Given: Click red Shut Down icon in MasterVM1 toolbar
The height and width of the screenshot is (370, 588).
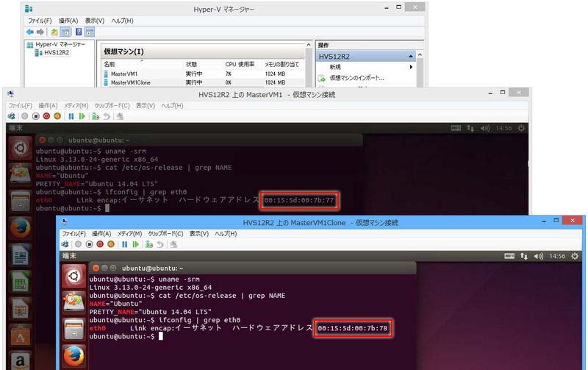Looking at the screenshot, I should [46, 116].
